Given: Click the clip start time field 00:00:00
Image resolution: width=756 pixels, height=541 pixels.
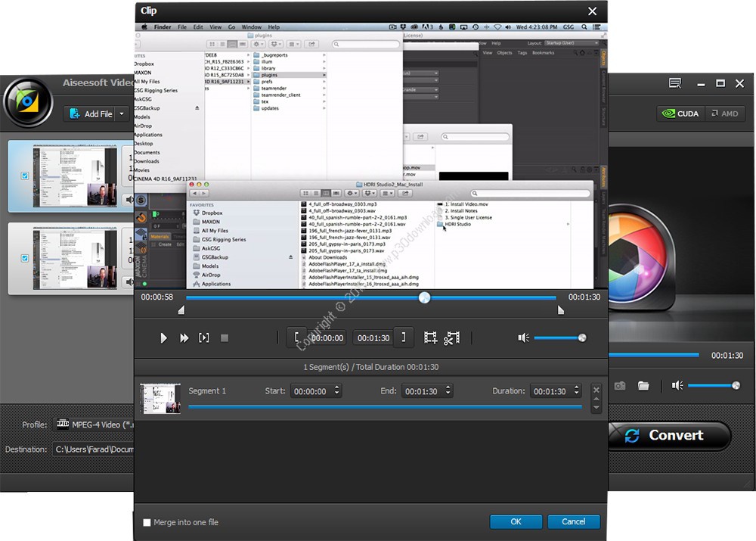Looking at the screenshot, I should point(327,337).
